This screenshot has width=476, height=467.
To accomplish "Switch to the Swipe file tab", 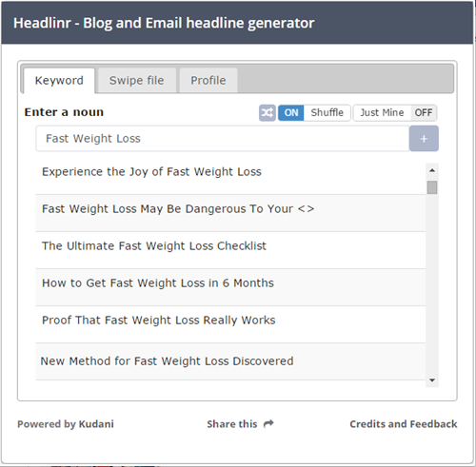I will (137, 81).
